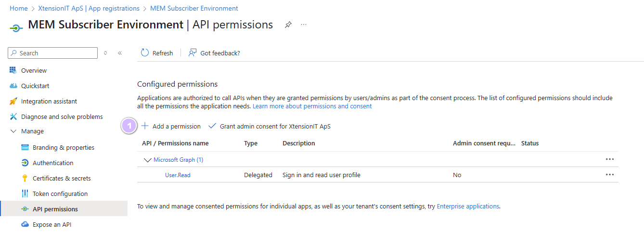Open the Enterprise applications link
This screenshot has height=233, width=644.
click(x=467, y=206)
